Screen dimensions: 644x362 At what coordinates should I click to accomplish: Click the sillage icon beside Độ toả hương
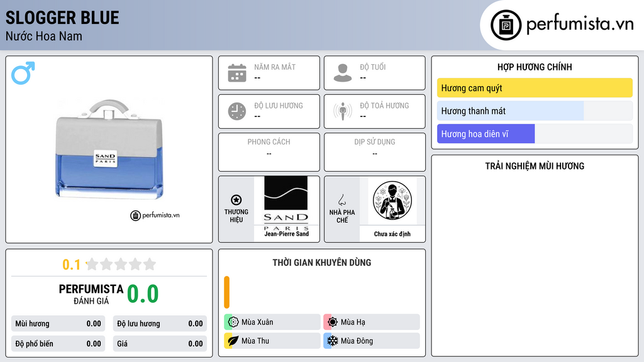[343, 111]
